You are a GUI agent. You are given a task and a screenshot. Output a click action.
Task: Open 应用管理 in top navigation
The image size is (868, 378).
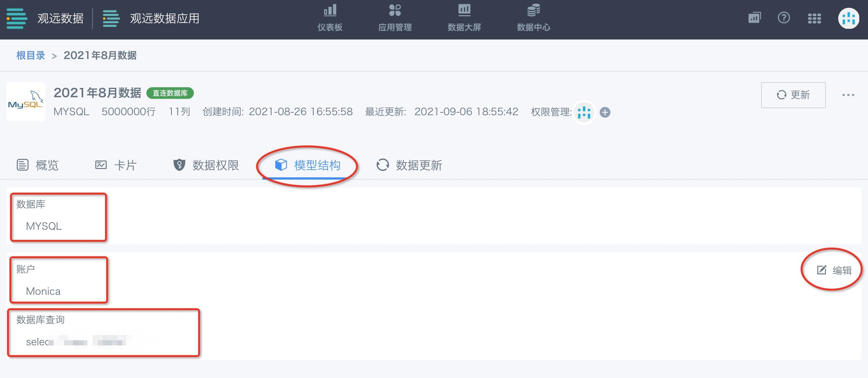[x=394, y=18]
